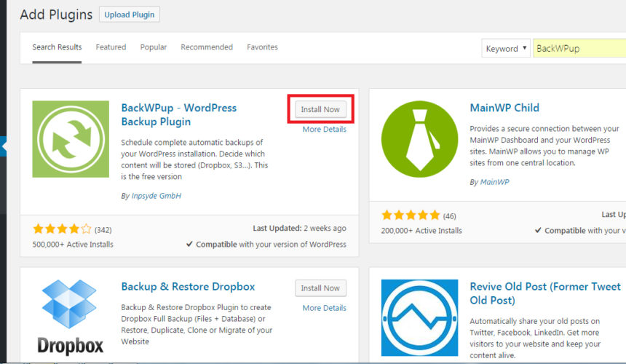The width and height of the screenshot is (626, 364).
Task: Open More Details for BackWPup
Action: tap(324, 130)
